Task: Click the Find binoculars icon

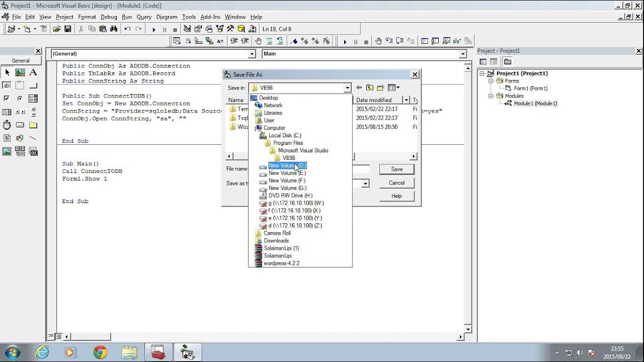Action: pyautogui.click(x=113, y=29)
